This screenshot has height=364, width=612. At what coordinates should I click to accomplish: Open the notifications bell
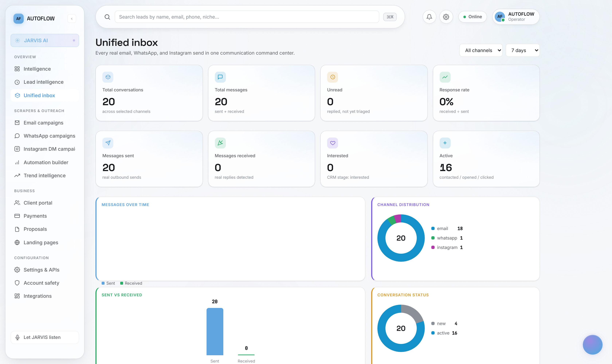pos(429,17)
